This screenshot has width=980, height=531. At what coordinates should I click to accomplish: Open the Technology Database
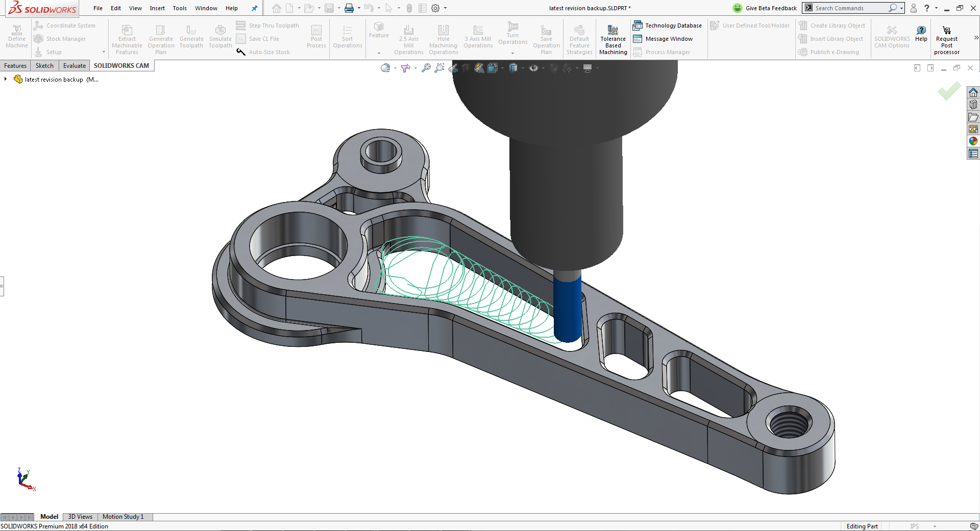(668, 25)
